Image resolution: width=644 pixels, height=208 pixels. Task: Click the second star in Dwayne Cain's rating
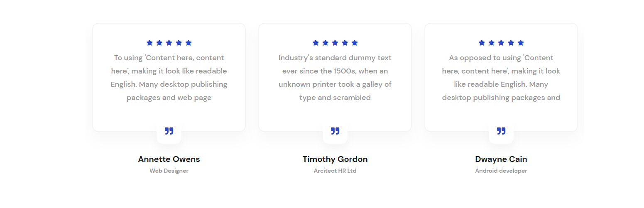(x=492, y=43)
